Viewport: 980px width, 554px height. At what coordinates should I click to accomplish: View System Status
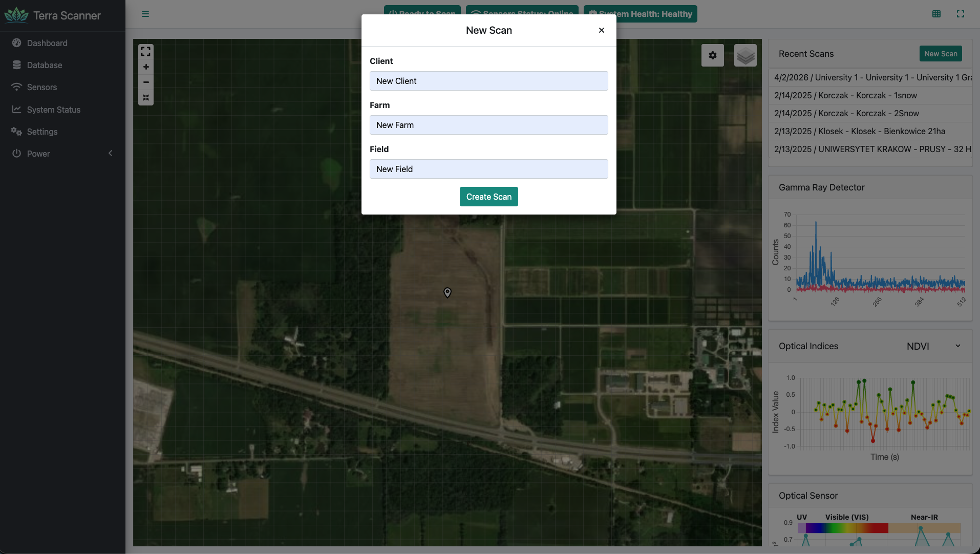[17, 110]
